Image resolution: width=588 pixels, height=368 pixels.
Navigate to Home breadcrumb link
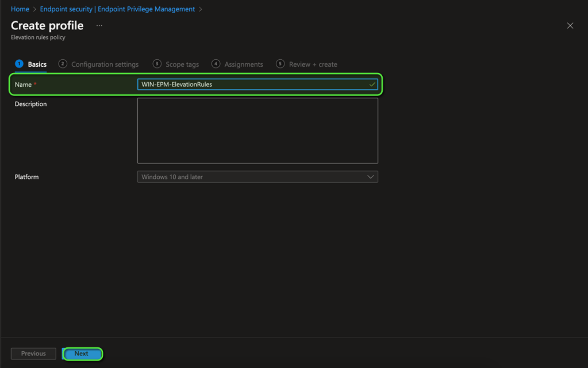(20, 9)
